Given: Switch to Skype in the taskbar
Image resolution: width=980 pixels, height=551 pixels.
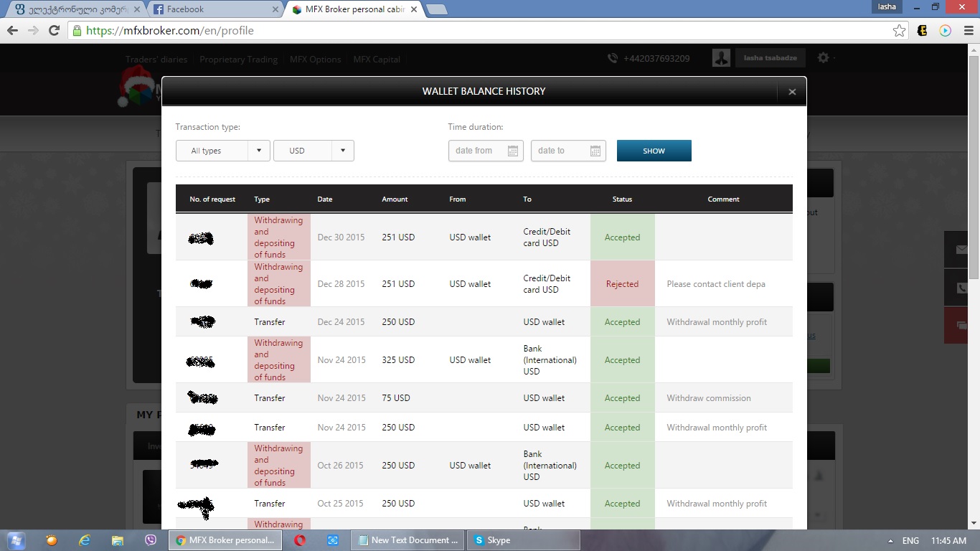Looking at the screenshot, I should 524,540.
